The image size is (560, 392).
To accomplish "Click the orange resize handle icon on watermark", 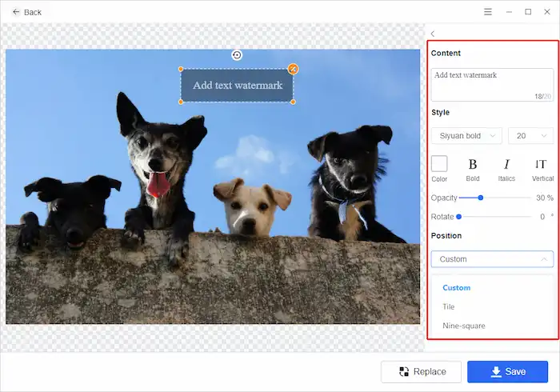I will [293, 69].
